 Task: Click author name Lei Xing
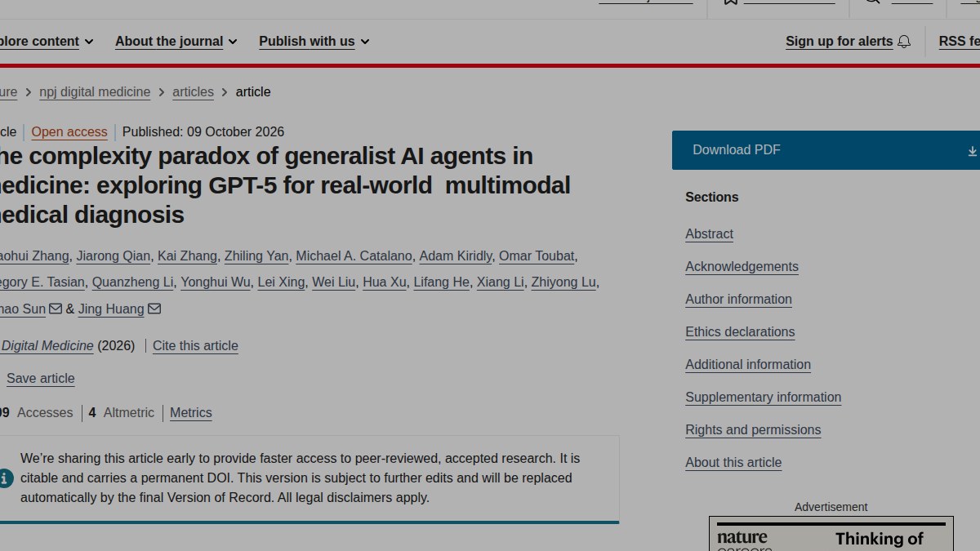coord(281,282)
